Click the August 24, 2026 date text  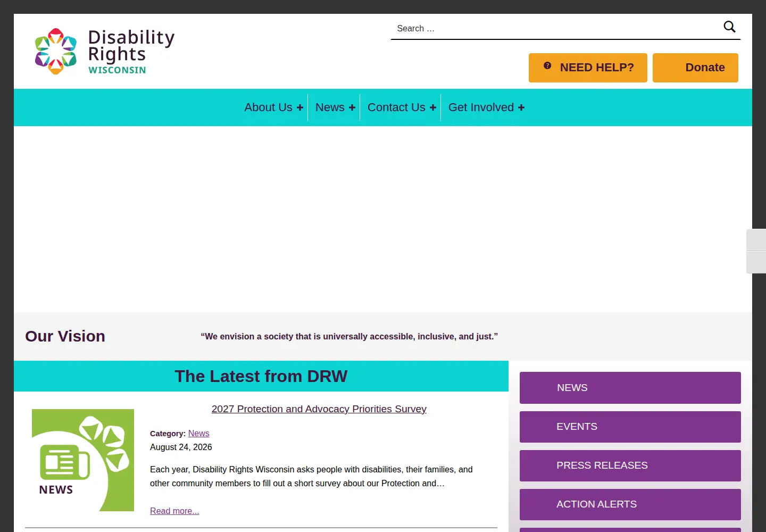[x=181, y=447]
